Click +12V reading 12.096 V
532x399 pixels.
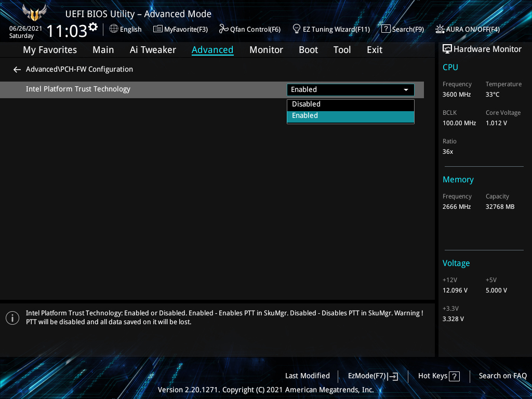[x=455, y=290]
